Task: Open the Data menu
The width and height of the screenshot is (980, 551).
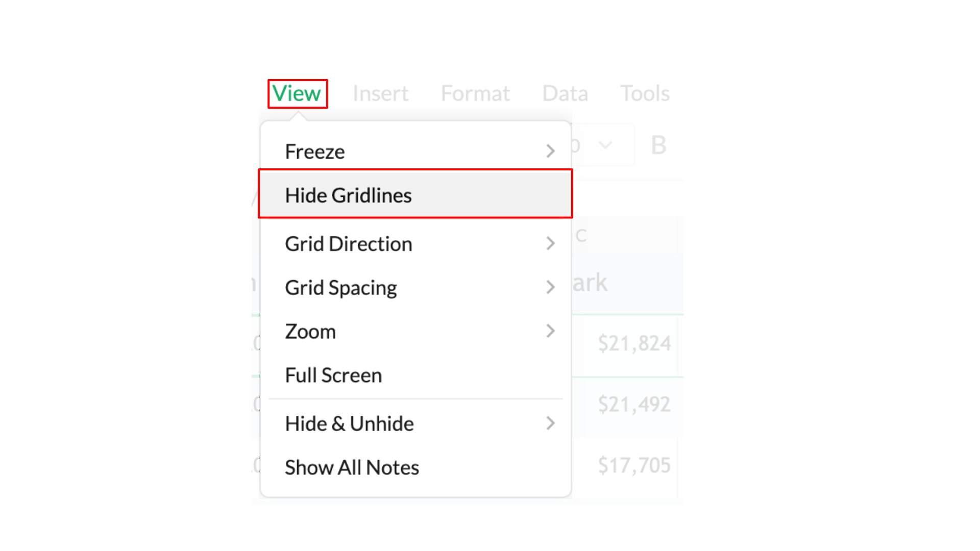Action: point(565,93)
